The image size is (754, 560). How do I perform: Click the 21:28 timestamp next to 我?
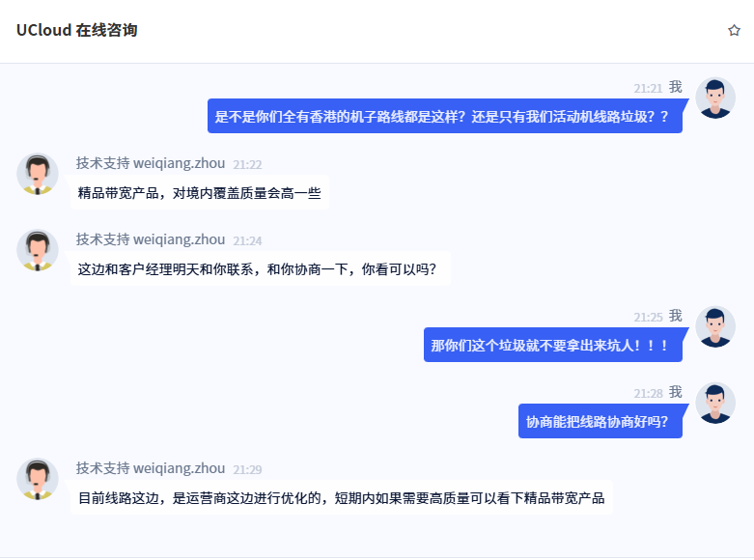coord(648,394)
